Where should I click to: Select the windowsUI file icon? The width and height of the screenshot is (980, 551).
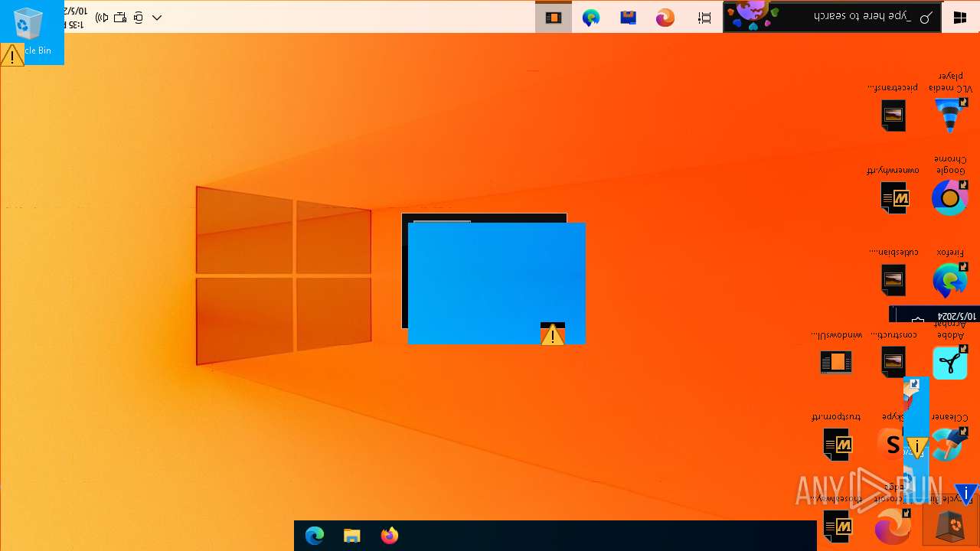pos(836,362)
